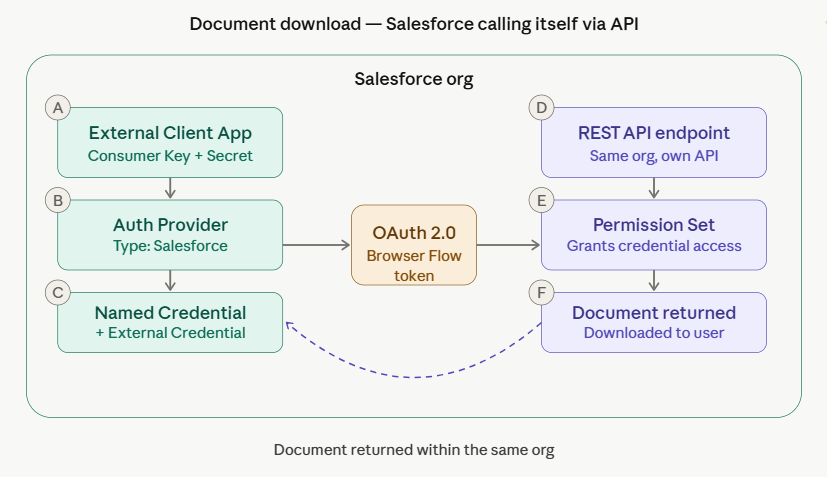
Task: Select the OAuth 2.0 Browser Flow box
Action: click(414, 245)
